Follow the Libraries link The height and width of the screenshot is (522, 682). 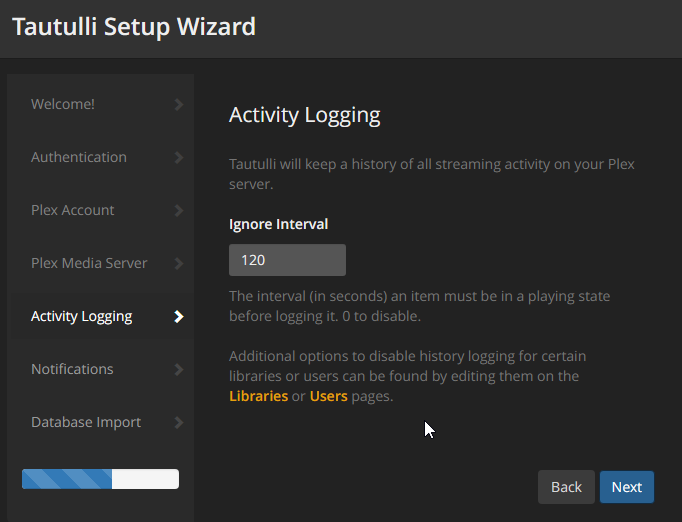click(x=258, y=396)
